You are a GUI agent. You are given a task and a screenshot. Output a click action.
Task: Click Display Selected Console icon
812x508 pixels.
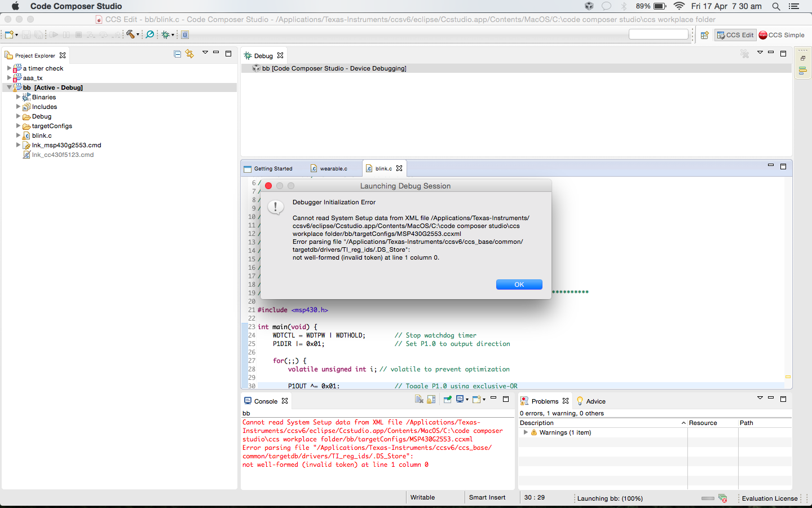[460, 399]
